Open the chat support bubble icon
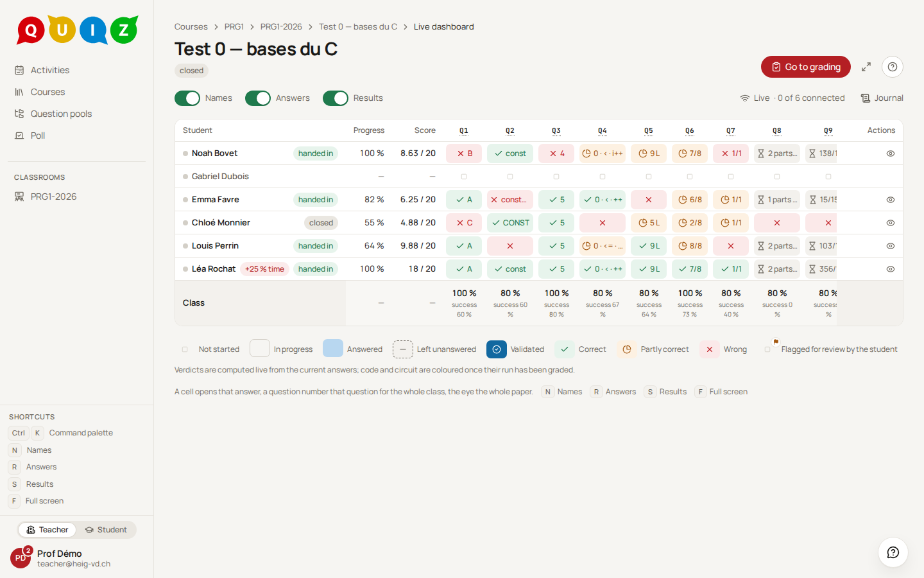The image size is (924, 578). coord(893,552)
